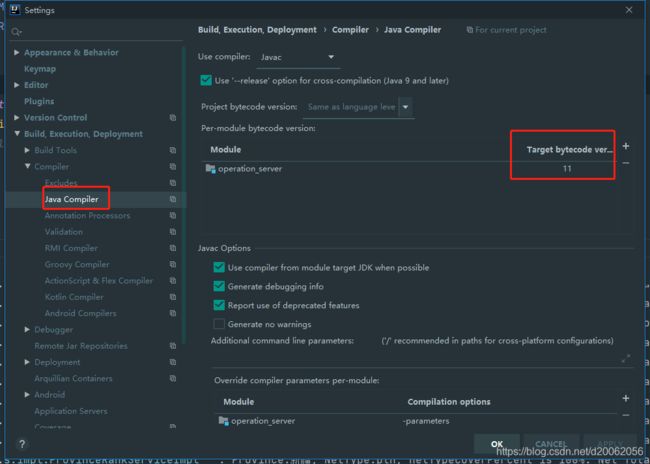Click the project-level icon next to Groovy Compiler
The height and width of the screenshot is (464, 650).
(x=173, y=264)
